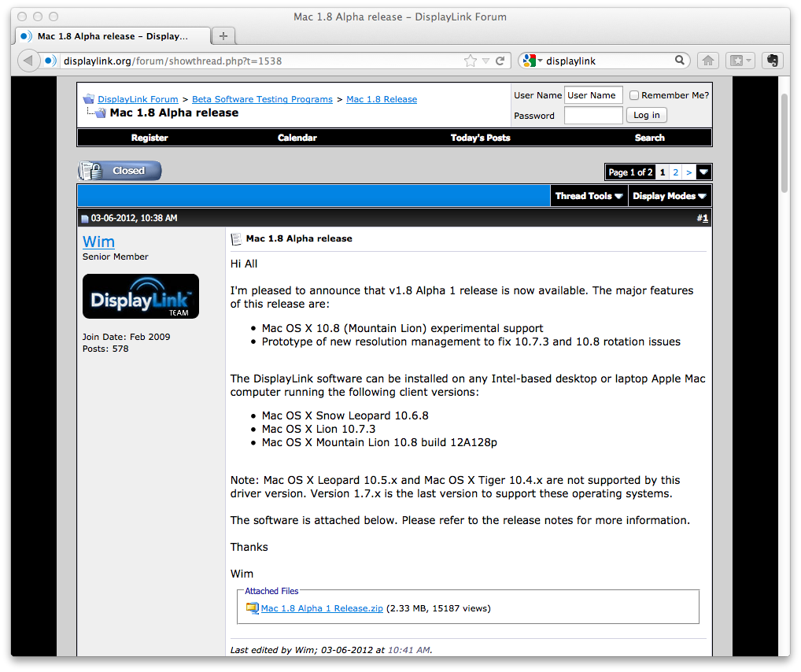
Task: Open the search engine selector dropdown
Action: (540, 61)
